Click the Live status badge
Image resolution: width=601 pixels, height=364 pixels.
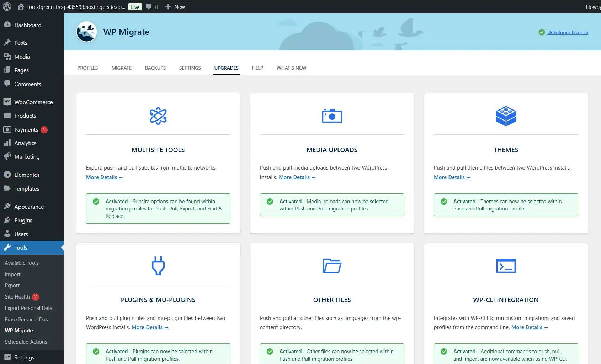(135, 7)
